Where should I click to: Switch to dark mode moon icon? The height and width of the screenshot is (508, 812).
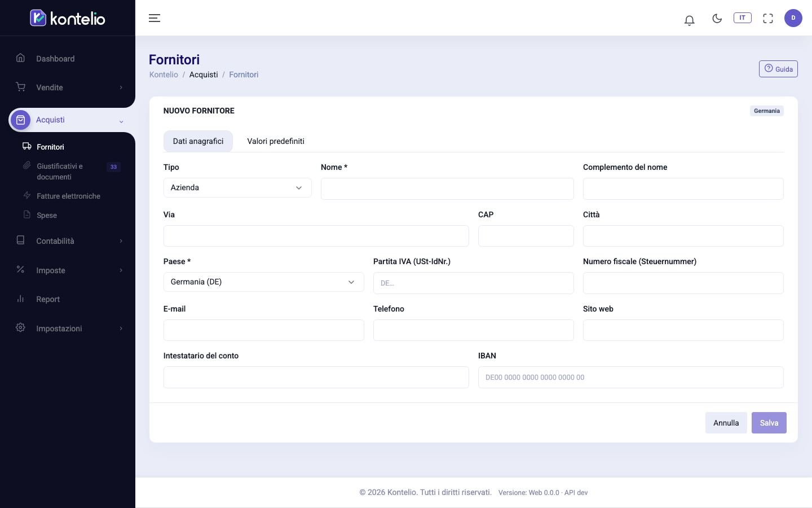click(717, 18)
